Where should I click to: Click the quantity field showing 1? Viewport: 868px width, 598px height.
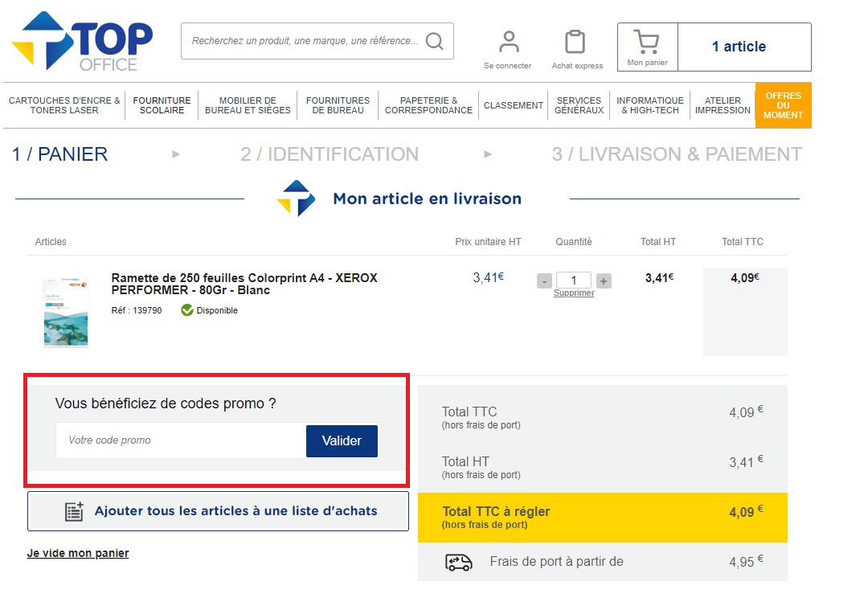pos(574,281)
